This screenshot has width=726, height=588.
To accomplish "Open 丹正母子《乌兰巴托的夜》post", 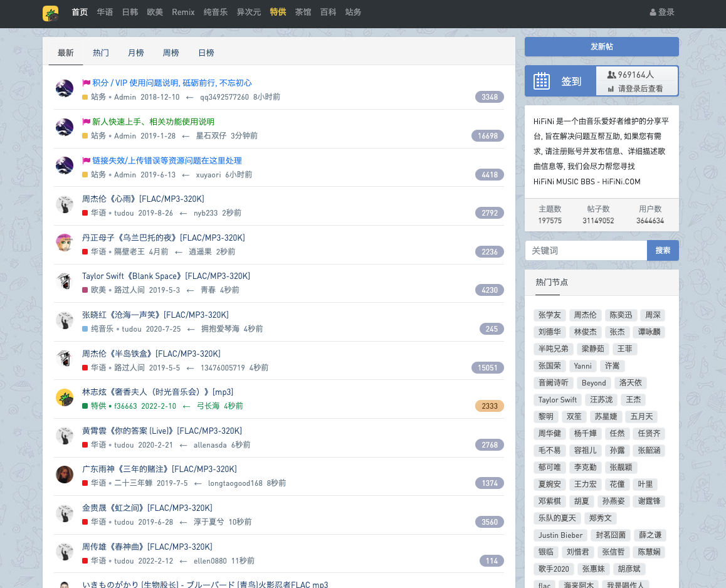I will click(164, 238).
